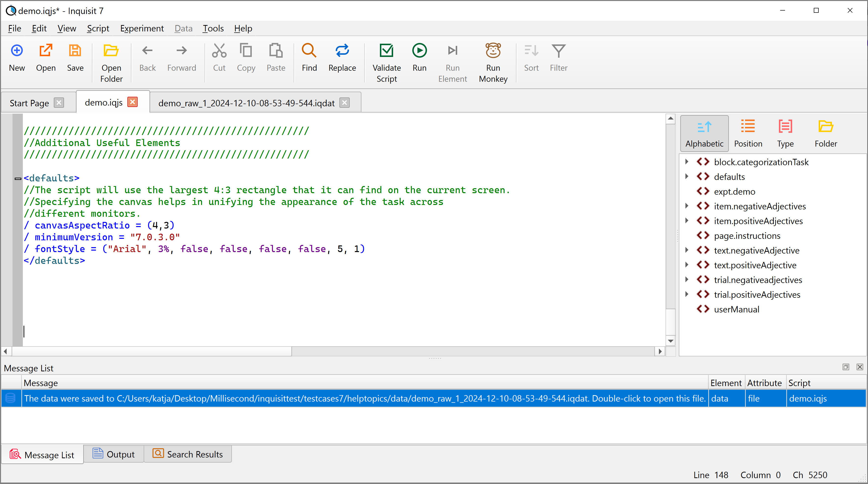Viewport: 868px width, 484px height.
Task: Click editor horizontal scrollbar left arrow
Action: [x=6, y=351]
